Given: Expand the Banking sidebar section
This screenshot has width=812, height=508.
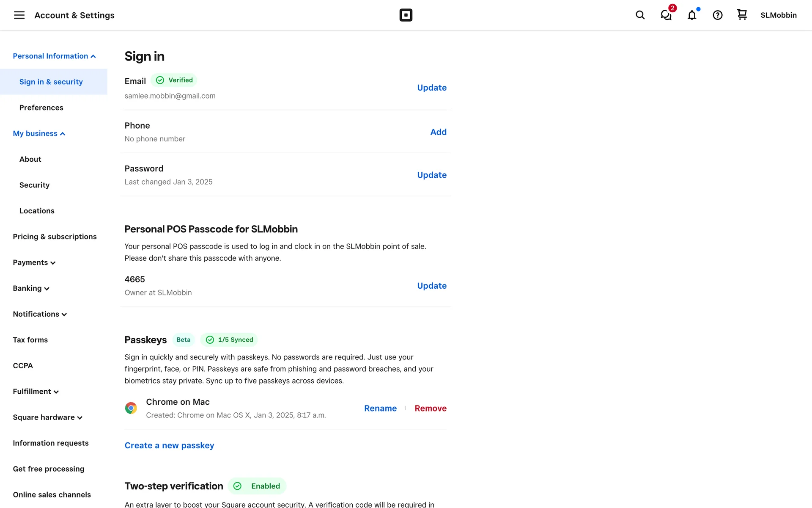Looking at the screenshot, I should click(31, 288).
